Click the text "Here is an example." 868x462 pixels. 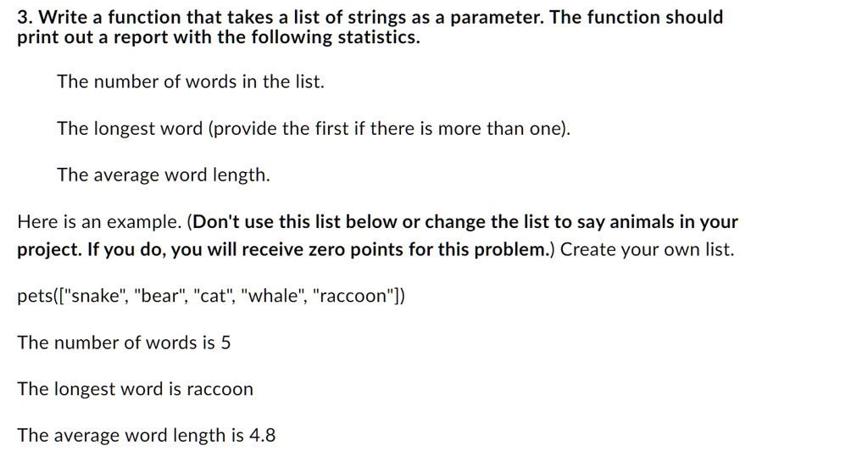99,223
